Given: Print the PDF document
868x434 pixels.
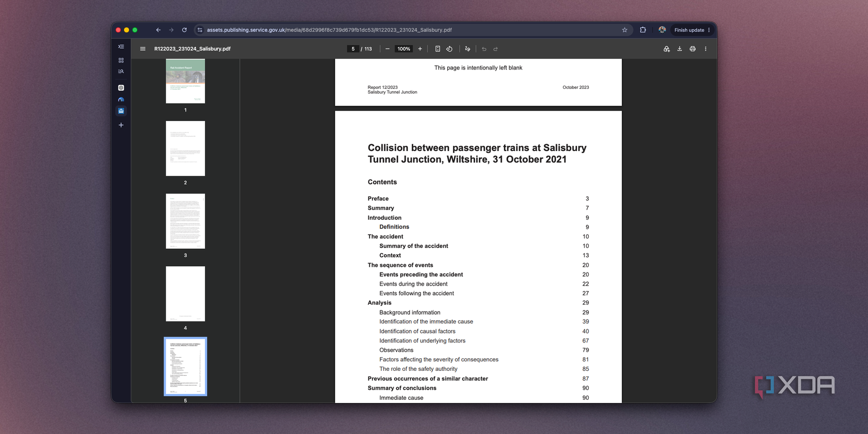Looking at the screenshot, I should (x=693, y=49).
